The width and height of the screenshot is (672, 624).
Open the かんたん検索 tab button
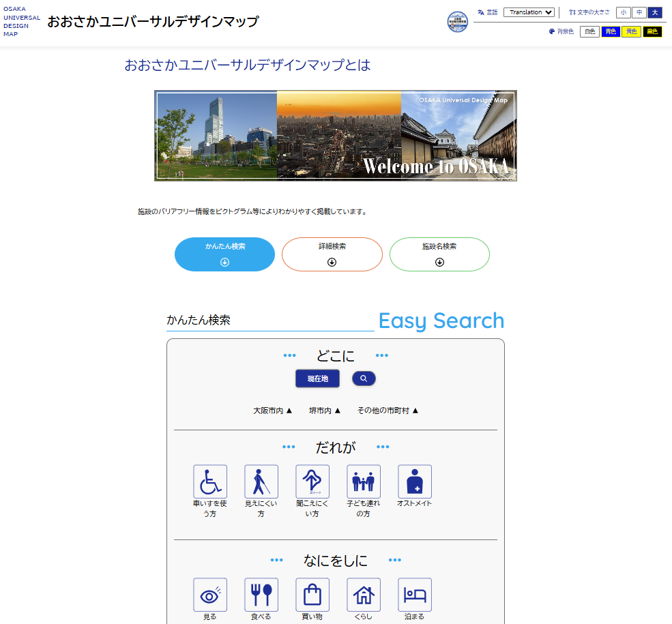(224, 254)
